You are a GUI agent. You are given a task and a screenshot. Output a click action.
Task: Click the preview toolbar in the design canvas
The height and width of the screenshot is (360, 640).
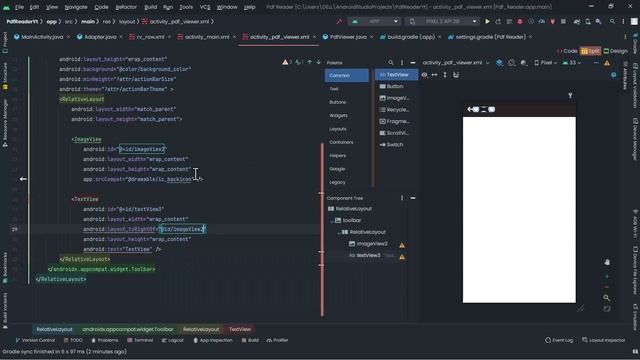[519, 109]
